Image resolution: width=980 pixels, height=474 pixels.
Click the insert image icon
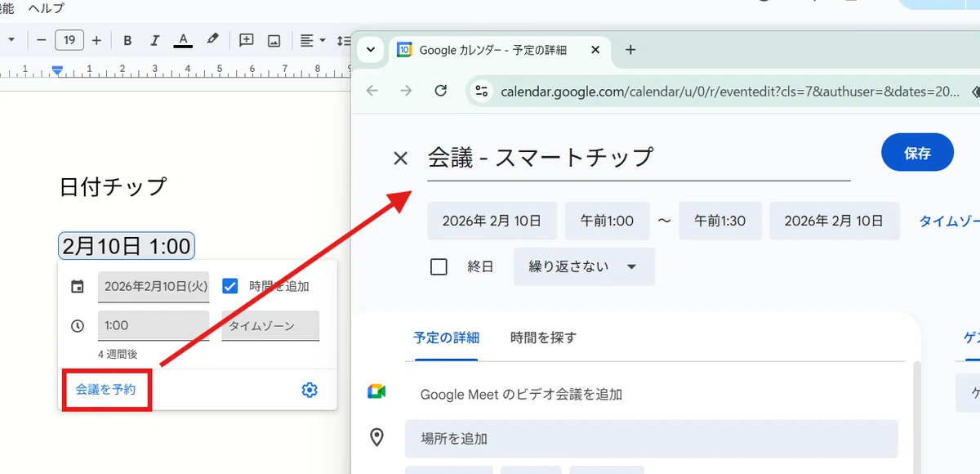click(274, 40)
